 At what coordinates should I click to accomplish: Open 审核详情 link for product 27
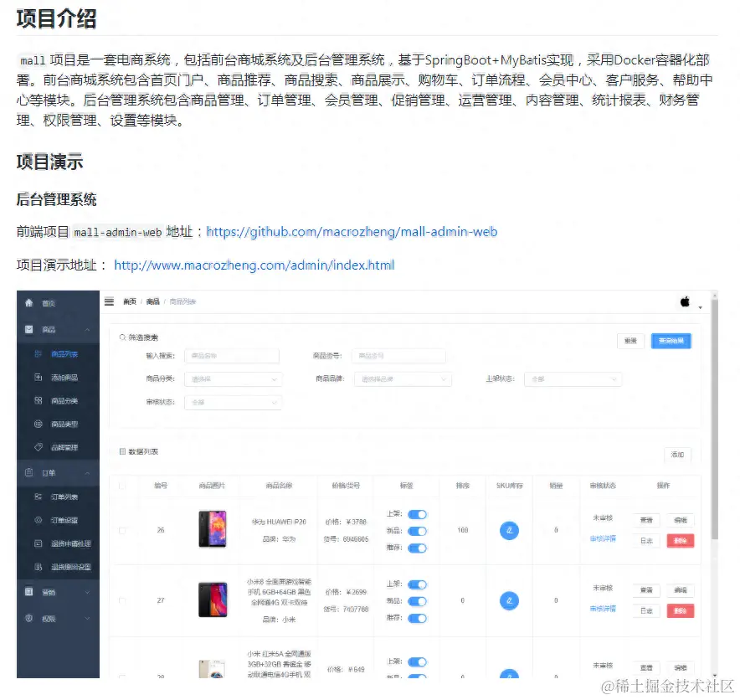coord(603,609)
